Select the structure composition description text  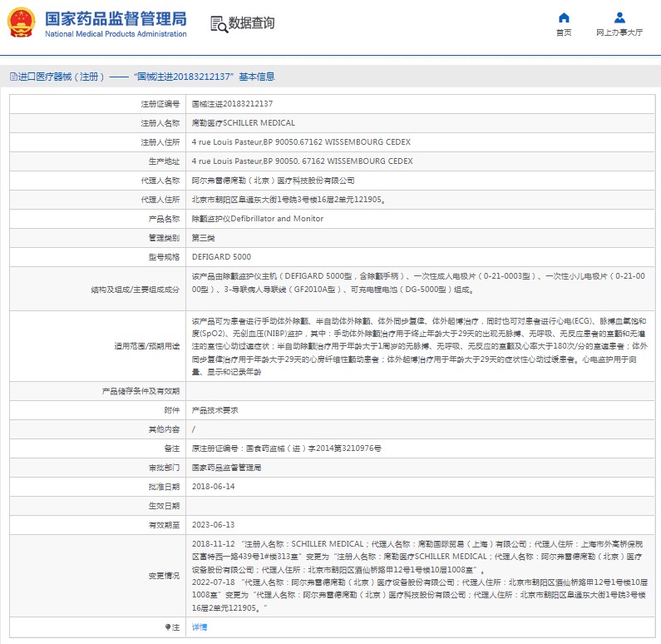pyautogui.click(x=418, y=283)
